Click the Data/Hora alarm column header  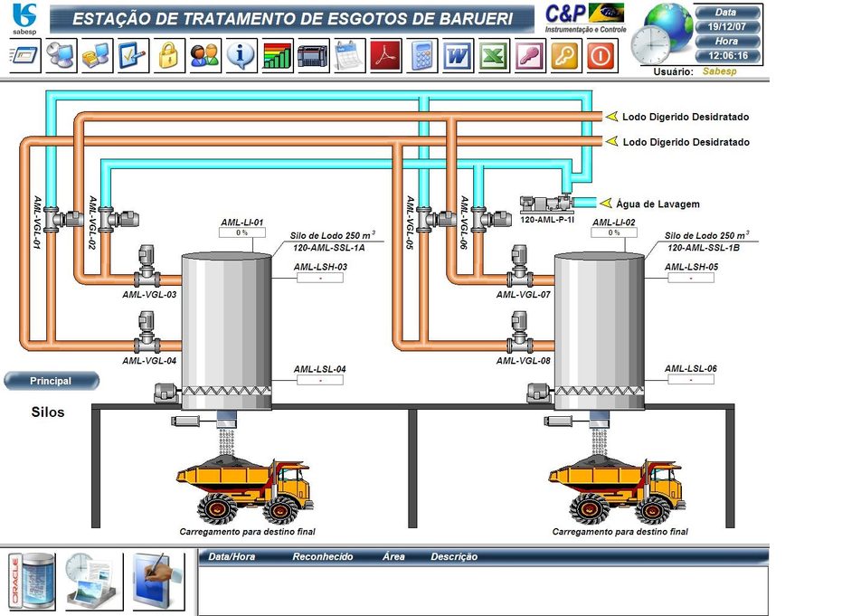(x=232, y=556)
